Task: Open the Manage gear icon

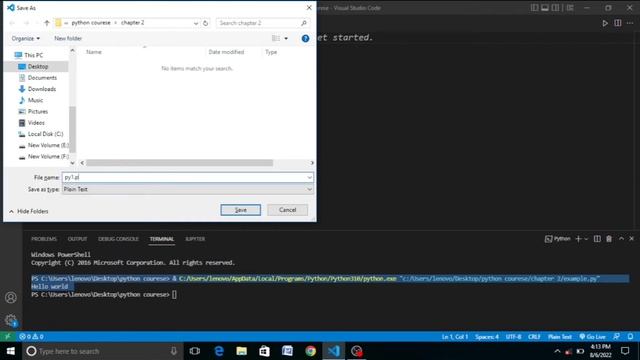Action: 11,320
